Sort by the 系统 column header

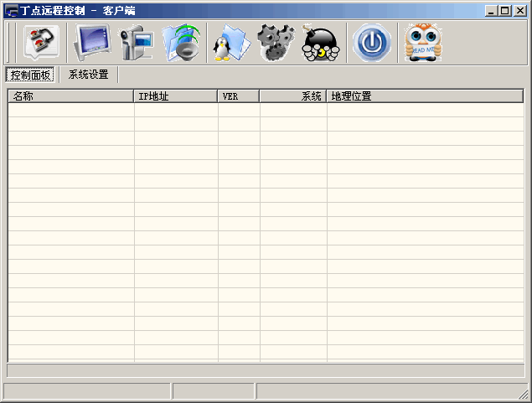(x=293, y=96)
